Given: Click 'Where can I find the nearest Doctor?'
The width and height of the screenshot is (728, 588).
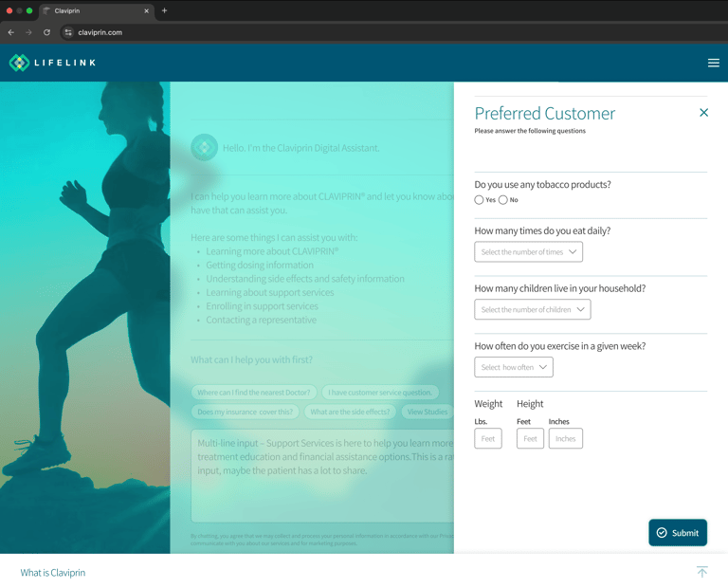Looking at the screenshot, I should tap(254, 393).
